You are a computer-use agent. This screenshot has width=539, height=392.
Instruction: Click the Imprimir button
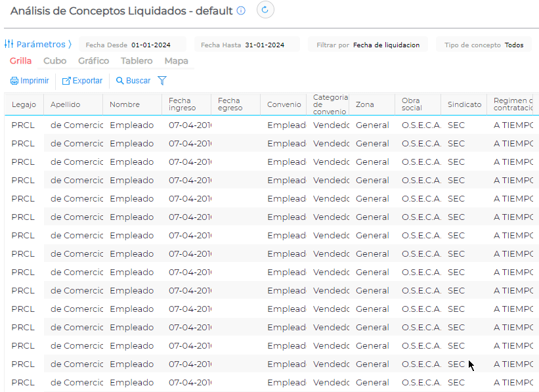[30, 81]
